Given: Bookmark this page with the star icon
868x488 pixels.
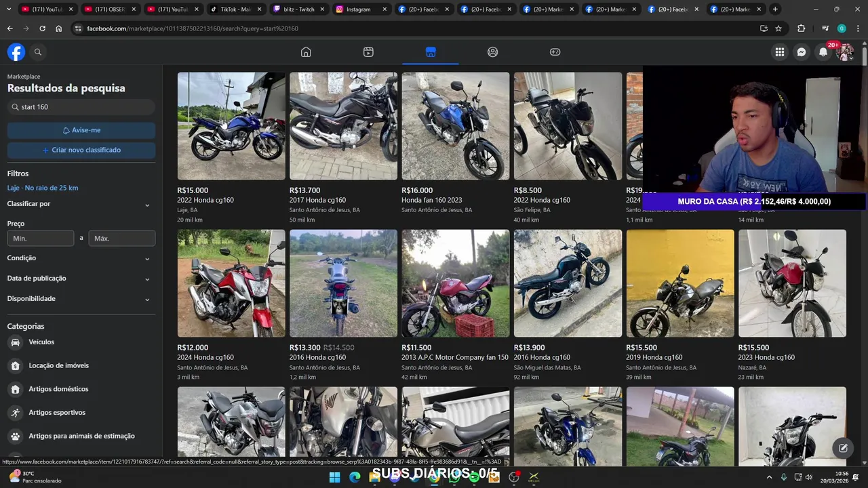Looking at the screenshot, I should coord(778,28).
